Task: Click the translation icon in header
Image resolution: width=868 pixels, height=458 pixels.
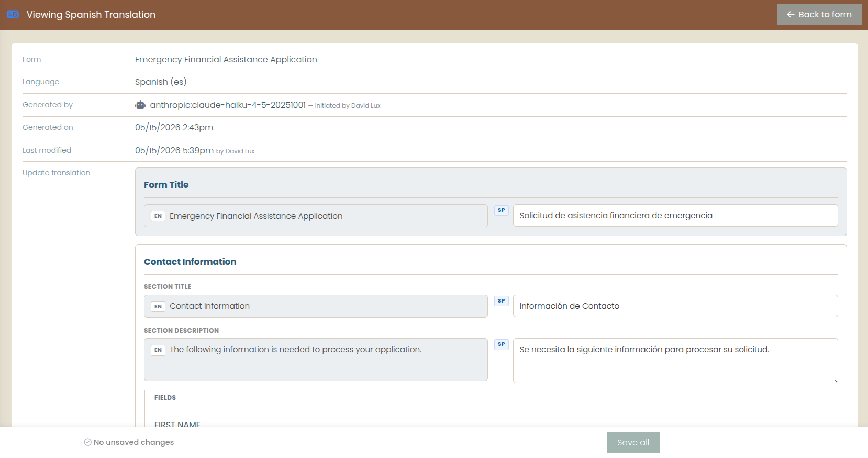Action: (x=13, y=15)
